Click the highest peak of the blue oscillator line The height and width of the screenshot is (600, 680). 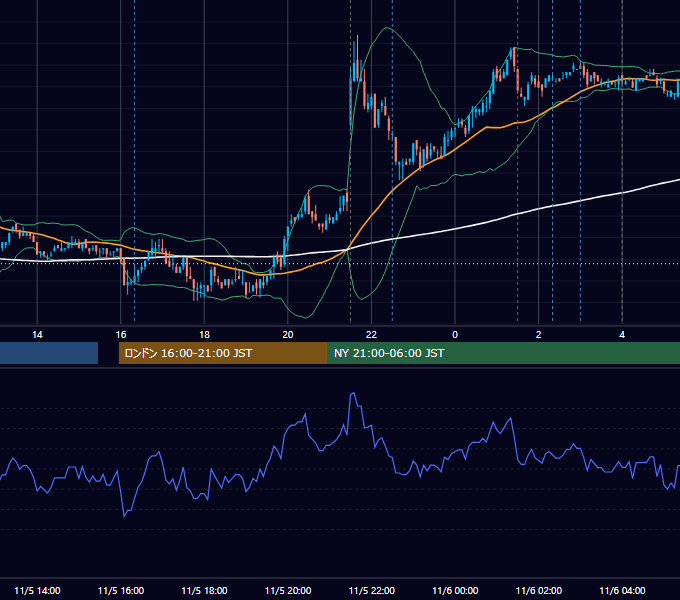pos(353,393)
